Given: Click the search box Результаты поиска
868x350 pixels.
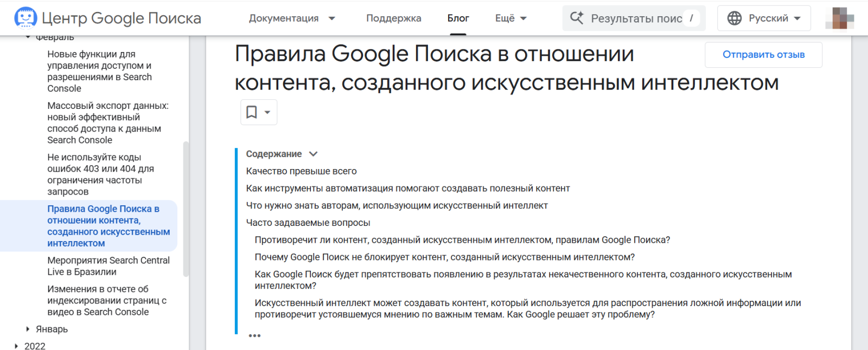Looking at the screenshot, I should (x=634, y=18).
